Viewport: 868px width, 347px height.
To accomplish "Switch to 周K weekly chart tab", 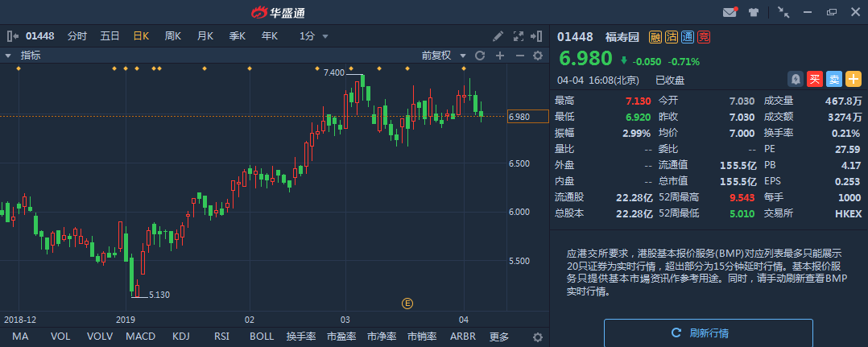I will click(172, 36).
